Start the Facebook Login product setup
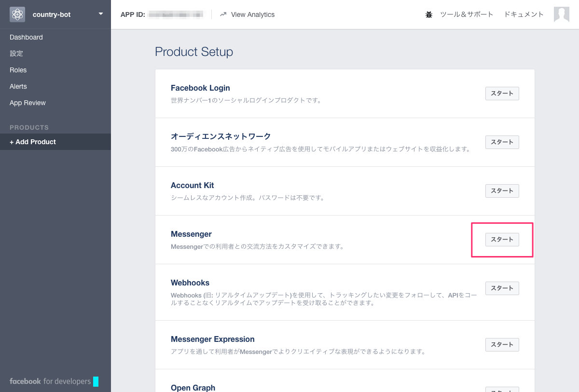579x392 pixels. coord(502,94)
